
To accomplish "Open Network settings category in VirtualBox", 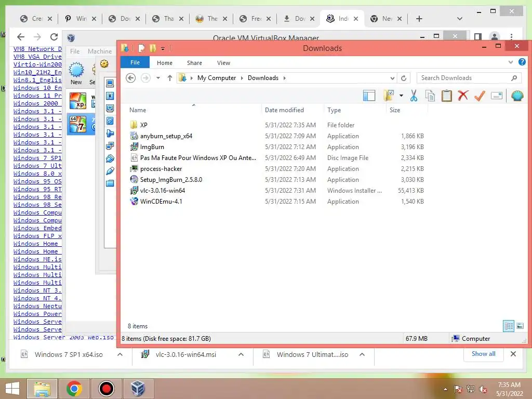I will point(110,146).
